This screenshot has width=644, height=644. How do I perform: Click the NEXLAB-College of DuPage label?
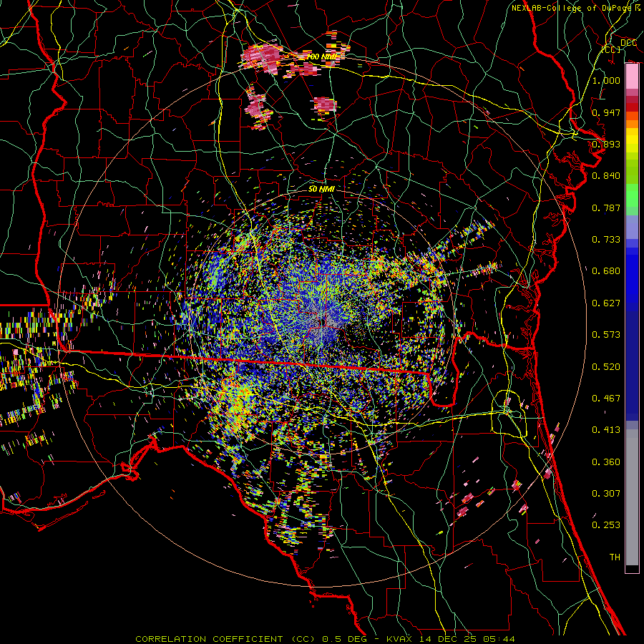click(571, 8)
